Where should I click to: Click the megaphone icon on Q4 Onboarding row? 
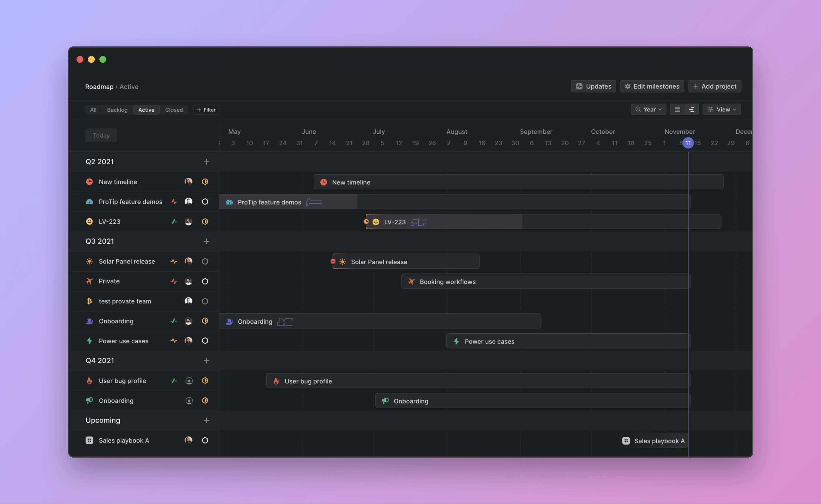pos(90,400)
